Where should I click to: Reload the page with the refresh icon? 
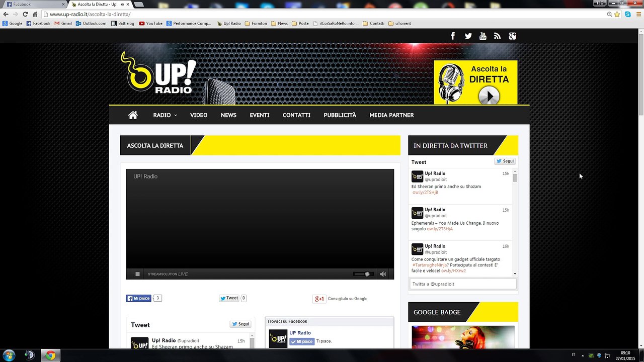click(25, 15)
